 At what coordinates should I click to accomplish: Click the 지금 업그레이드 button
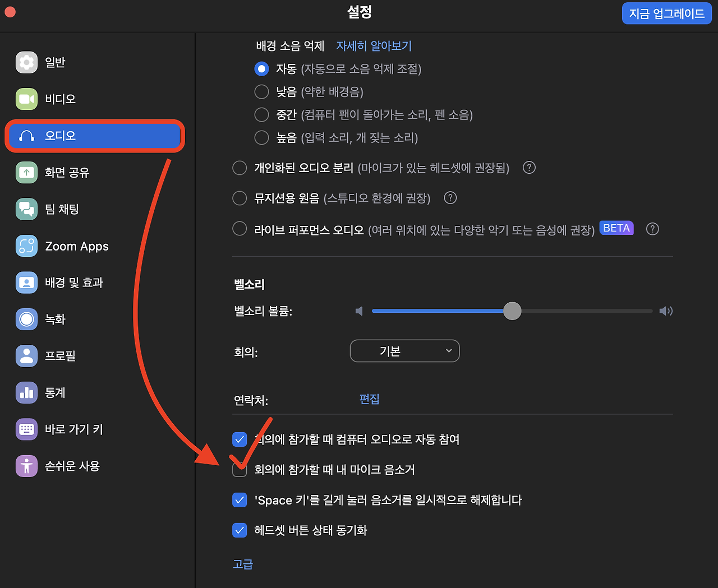pyautogui.click(x=666, y=13)
